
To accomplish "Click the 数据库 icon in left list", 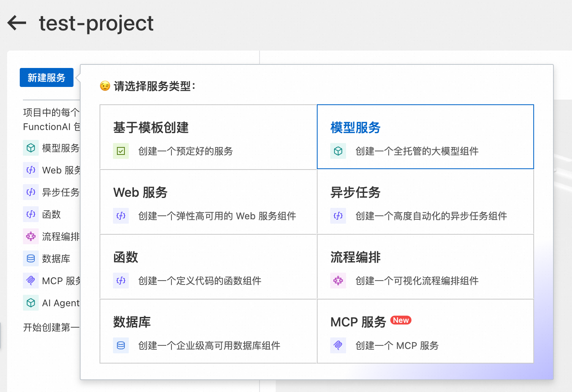I will (x=31, y=258).
